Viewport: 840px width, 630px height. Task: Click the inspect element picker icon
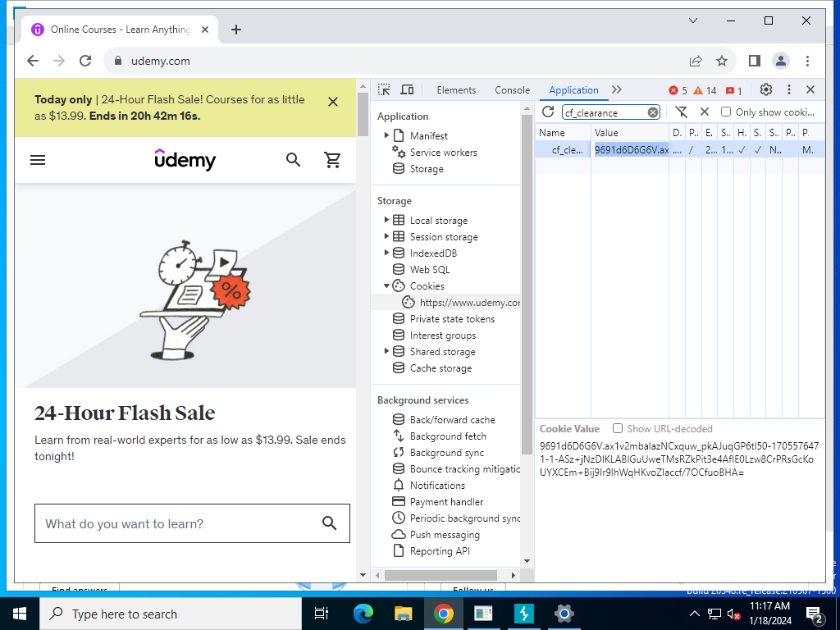(384, 90)
